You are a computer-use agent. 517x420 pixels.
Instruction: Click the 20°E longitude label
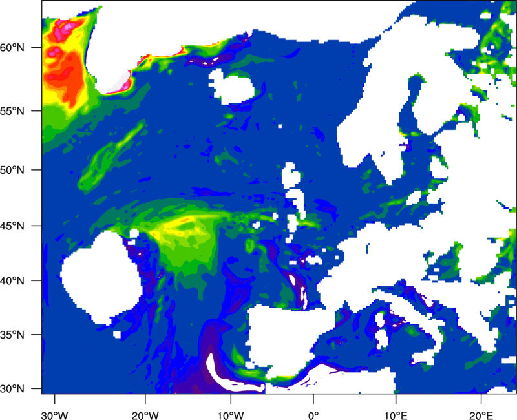click(481, 415)
